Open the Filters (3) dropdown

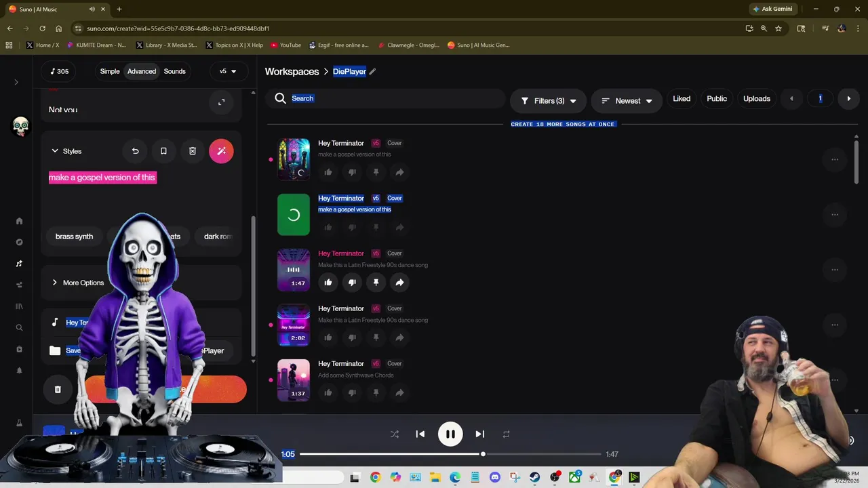(x=548, y=101)
